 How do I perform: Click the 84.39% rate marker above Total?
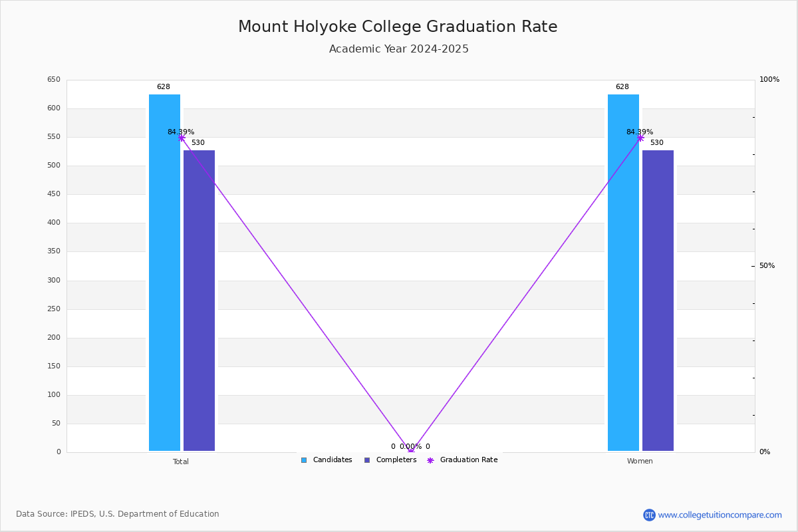click(x=182, y=138)
